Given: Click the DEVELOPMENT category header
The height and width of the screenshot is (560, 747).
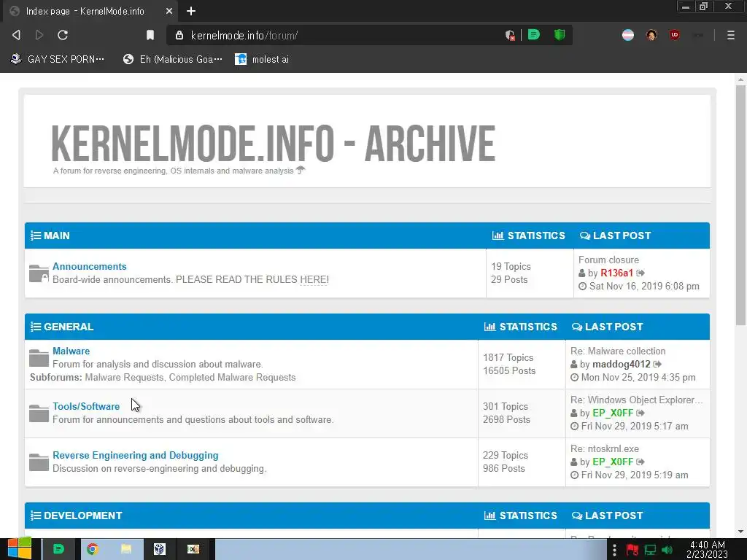Looking at the screenshot, I should [x=83, y=516].
